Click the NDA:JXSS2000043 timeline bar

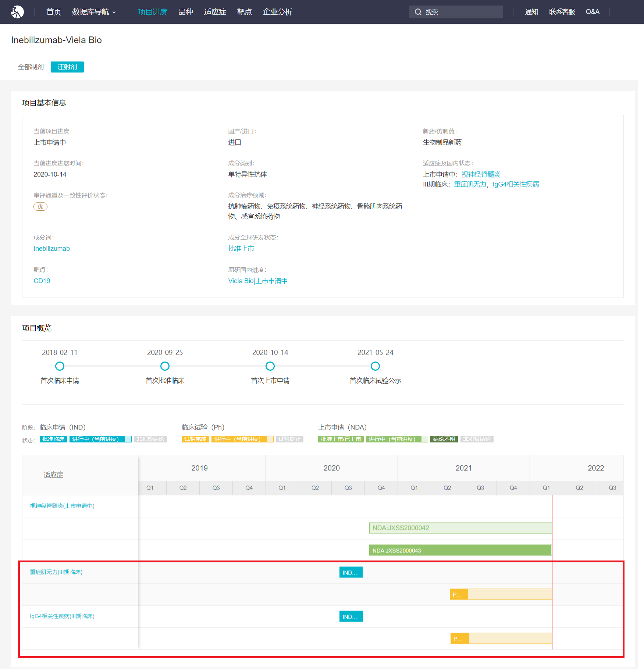pyautogui.click(x=460, y=550)
